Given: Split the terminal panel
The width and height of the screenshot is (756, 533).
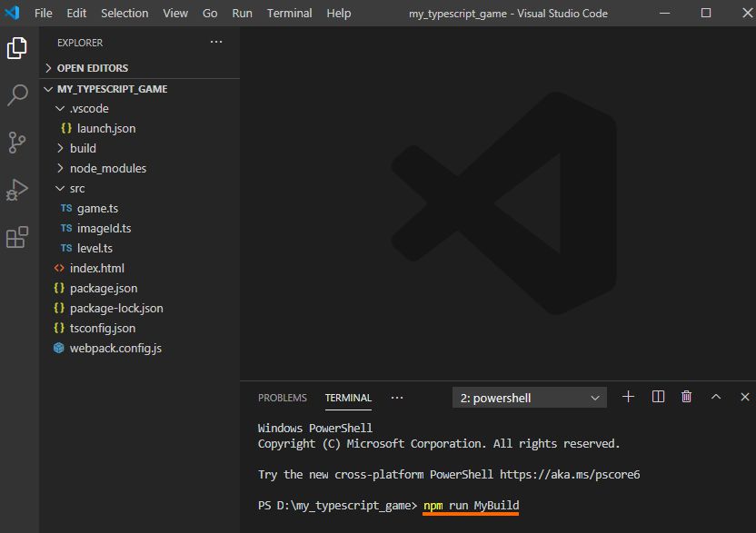Looking at the screenshot, I should tap(658, 397).
